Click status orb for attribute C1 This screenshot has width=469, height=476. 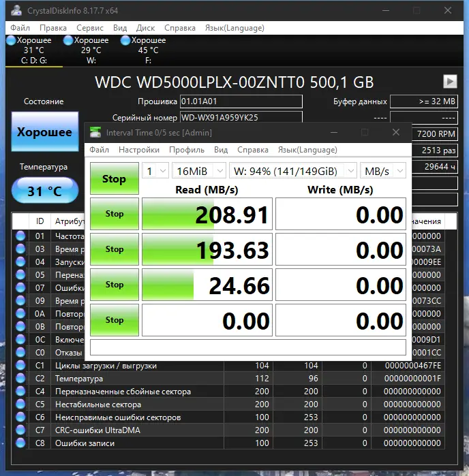click(x=20, y=365)
